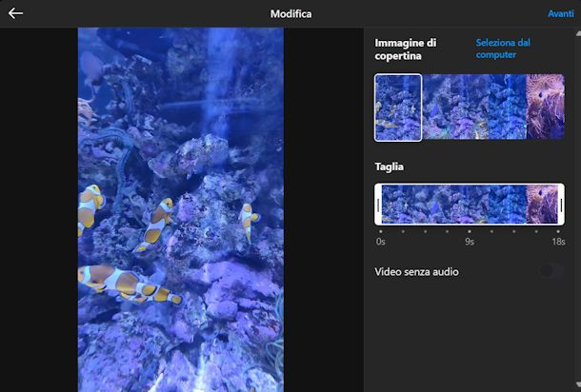The image size is (581, 392).
Task: Click the right trim handle of Taglia strip
Action: 561,205
